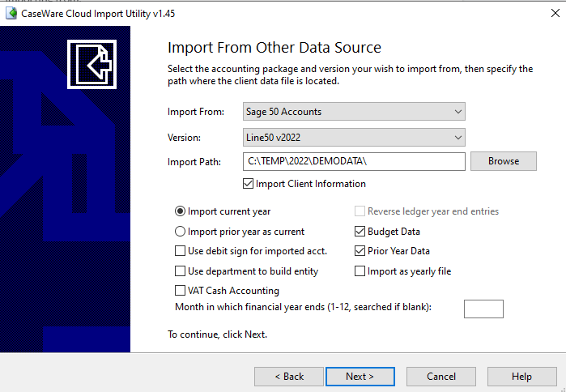Click the Import Path text field
This screenshot has width=566, height=392.
(x=354, y=161)
